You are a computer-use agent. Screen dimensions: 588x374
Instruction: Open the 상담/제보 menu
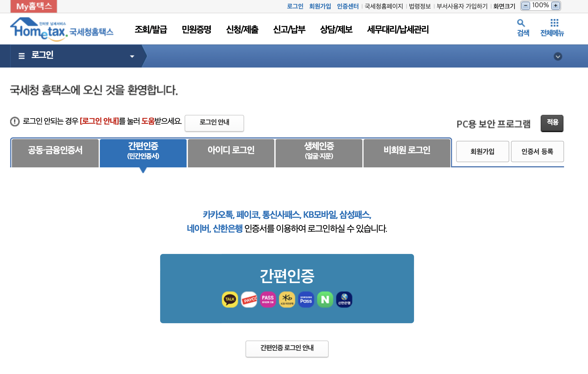pyautogui.click(x=336, y=29)
